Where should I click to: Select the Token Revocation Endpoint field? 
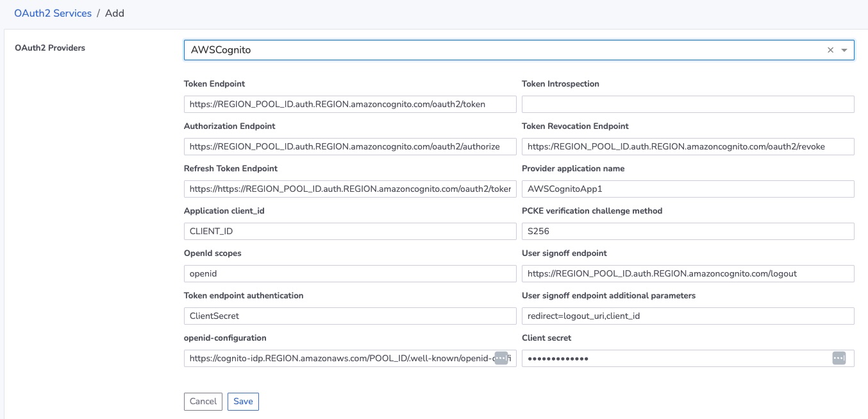687,146
